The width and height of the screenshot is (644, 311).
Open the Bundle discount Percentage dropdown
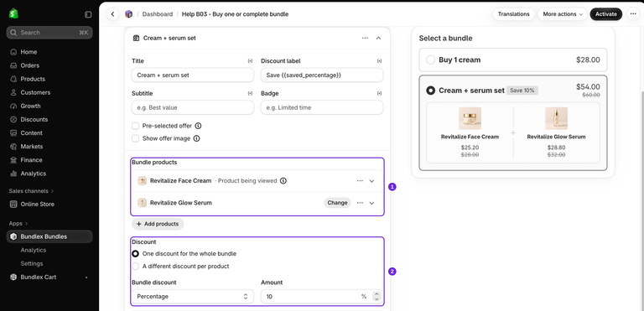click(x=193, y=297)
